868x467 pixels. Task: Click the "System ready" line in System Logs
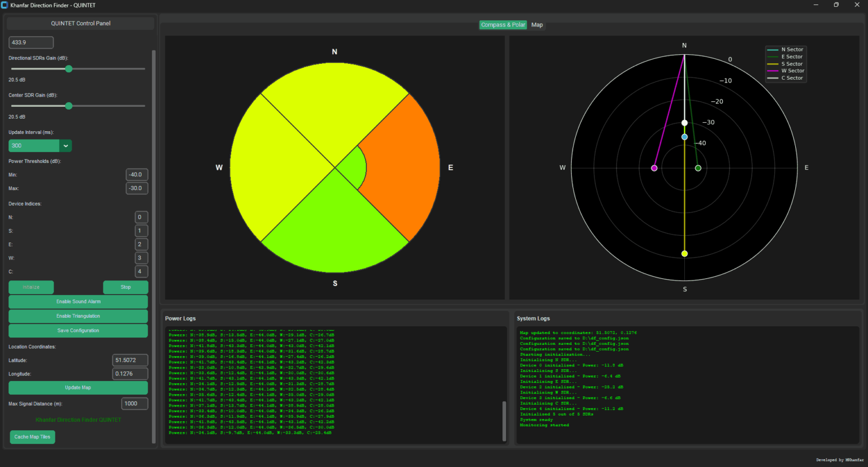coord(536,420)
